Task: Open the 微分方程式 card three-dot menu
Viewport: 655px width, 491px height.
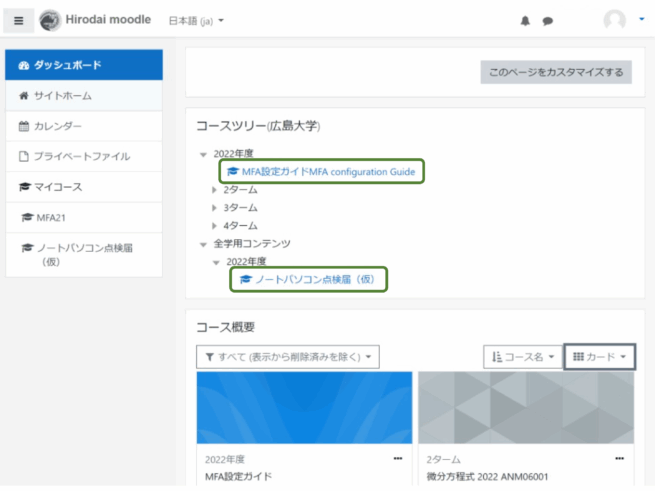Action: click(x=619, y=458)
